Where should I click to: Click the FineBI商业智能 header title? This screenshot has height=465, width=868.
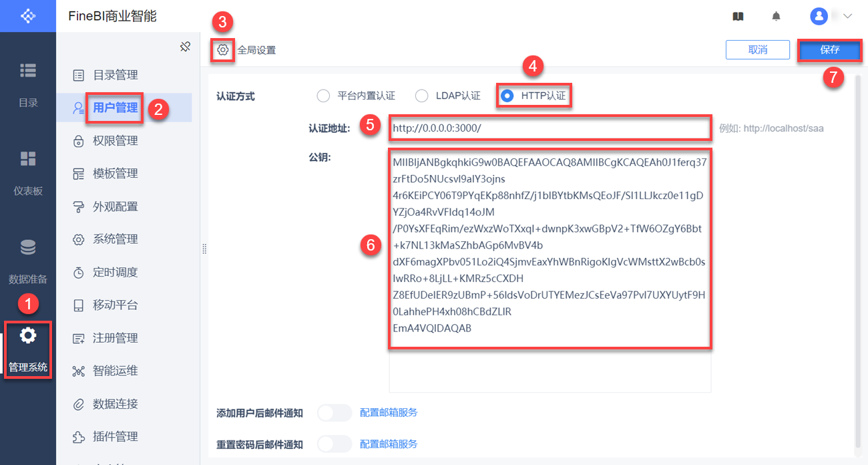pyautogui.click(x=112, y=16)
